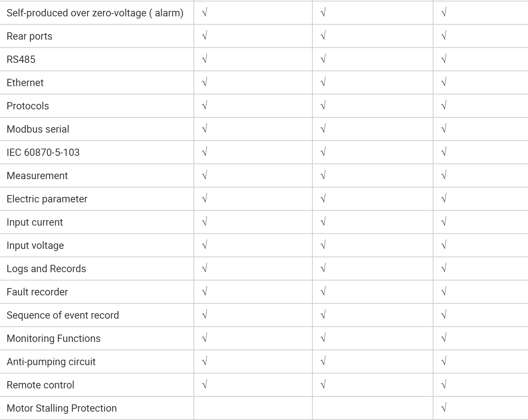Click the "Protocols" row label
528x420 pixels.
[28, 106]
